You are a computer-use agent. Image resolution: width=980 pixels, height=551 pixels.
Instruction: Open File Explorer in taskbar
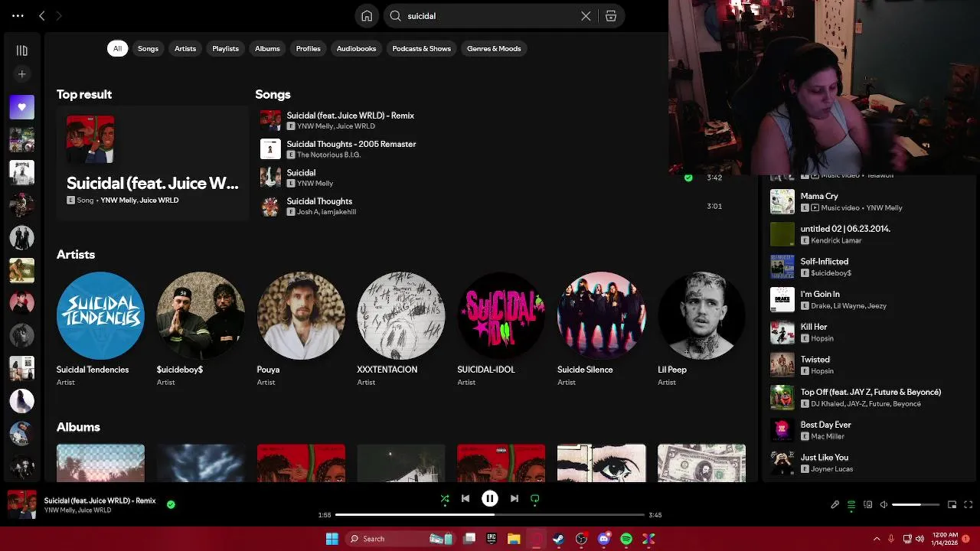pyautogui.click(x=514, y=539)
